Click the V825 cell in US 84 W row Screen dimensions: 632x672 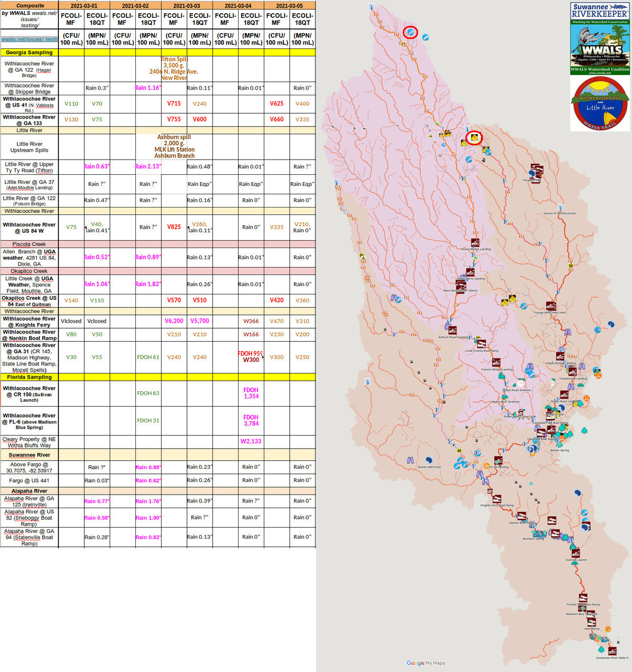(174, 227)
